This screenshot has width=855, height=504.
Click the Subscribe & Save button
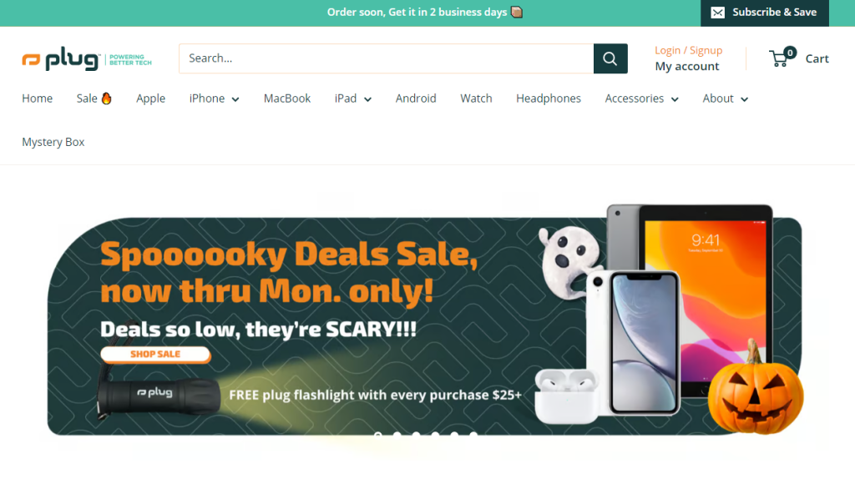(765, 13)
